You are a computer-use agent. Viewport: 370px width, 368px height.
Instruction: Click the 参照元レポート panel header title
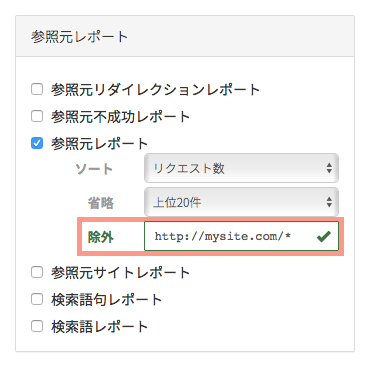tap(79, 36)
